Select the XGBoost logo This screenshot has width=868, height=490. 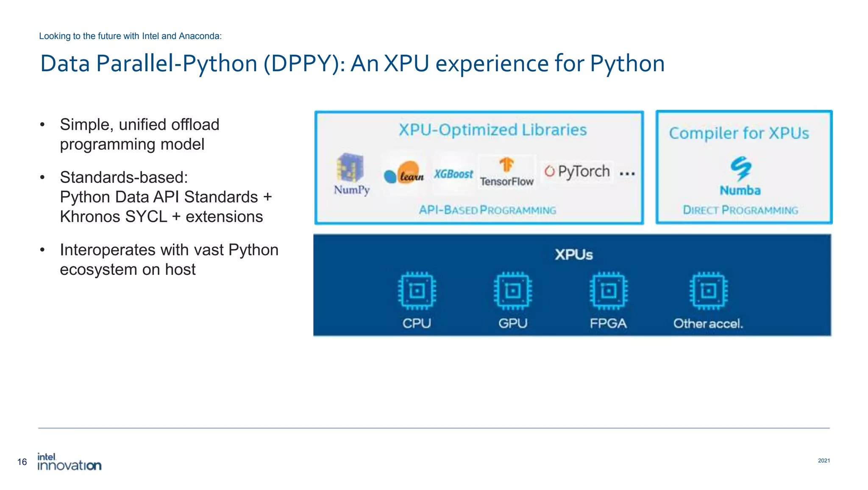click(453, 174)
